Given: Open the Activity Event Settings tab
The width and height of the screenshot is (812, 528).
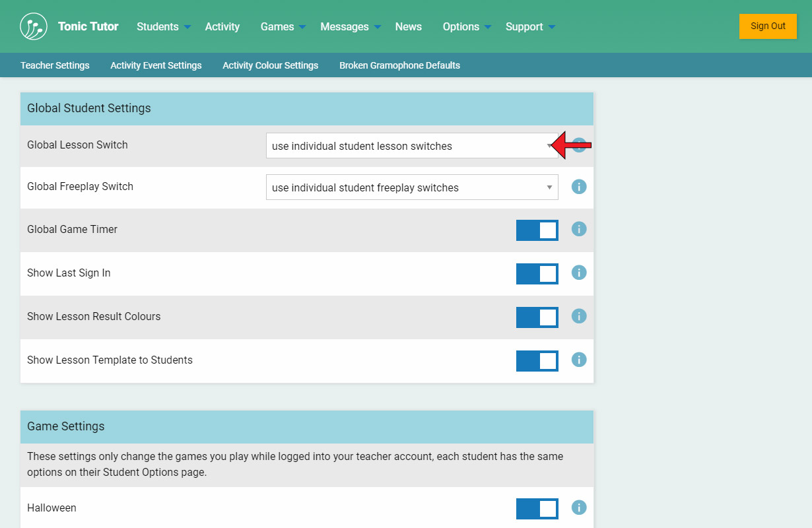Looking at the screenshot, I should [156, 65].
